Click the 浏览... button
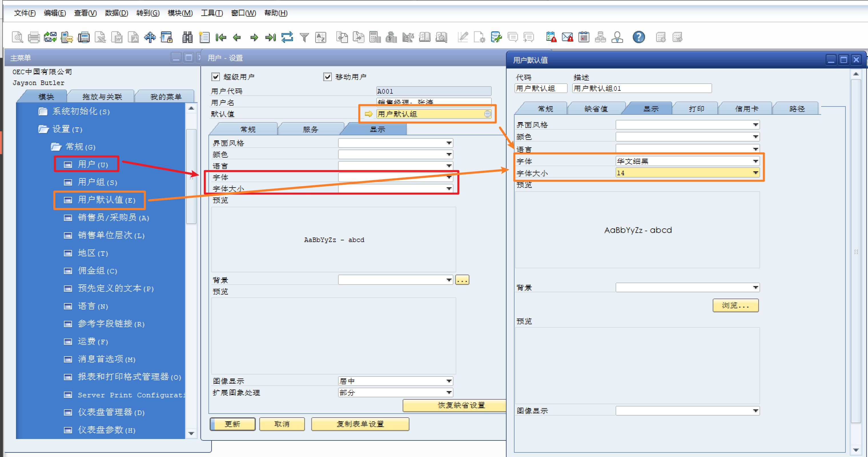This screenshot has height=457, width=868. point(735,305)
